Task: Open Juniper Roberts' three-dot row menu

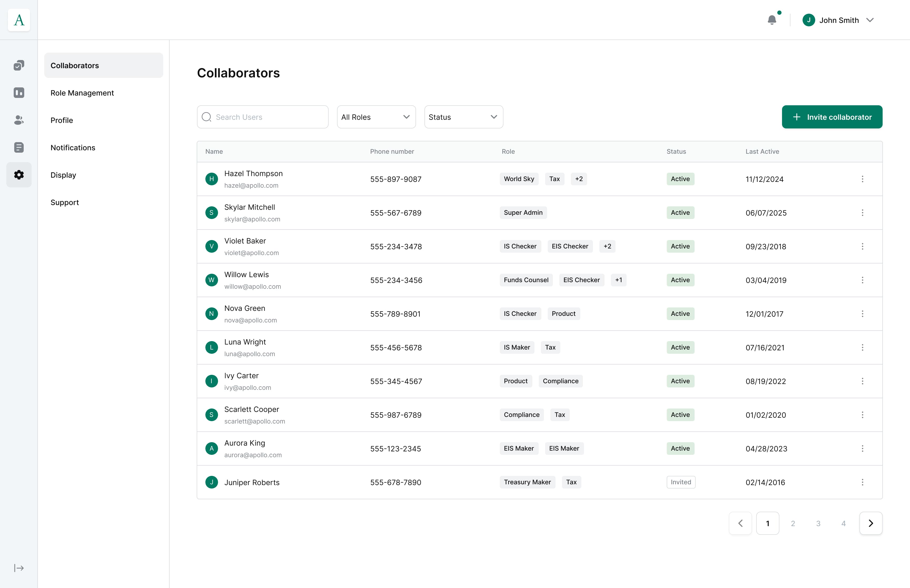Action: (x=862, y=482)
